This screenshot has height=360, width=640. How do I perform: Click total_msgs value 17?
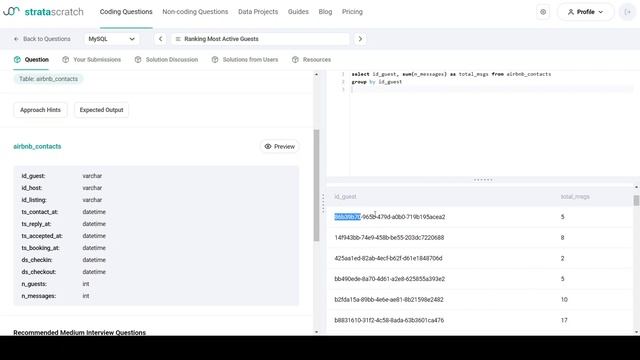564,320
